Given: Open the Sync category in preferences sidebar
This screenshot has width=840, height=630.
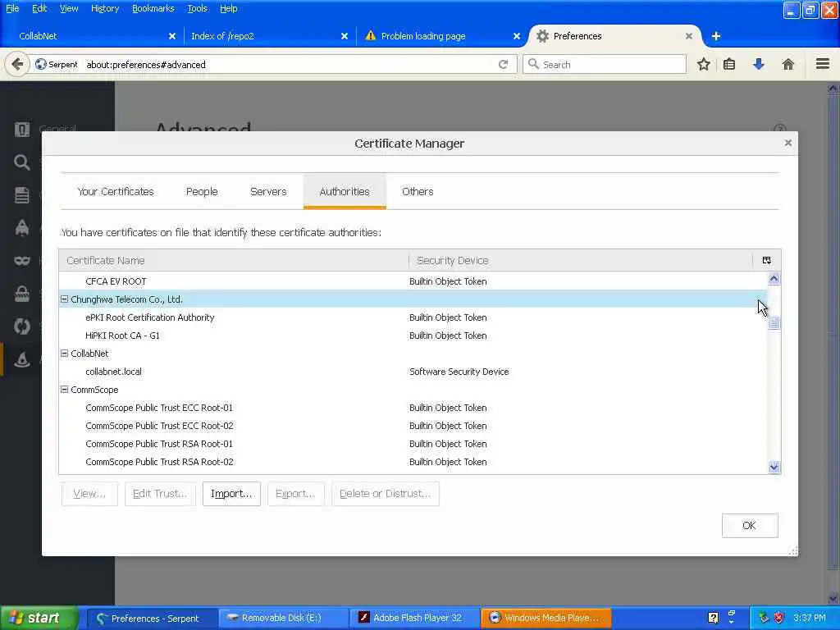Looking at the screenshot, I should [x=22, y=326].
